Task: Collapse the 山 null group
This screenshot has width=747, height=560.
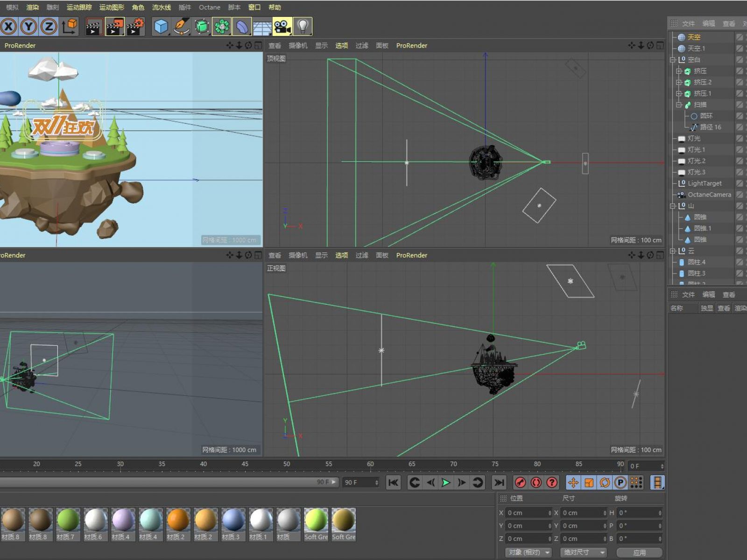Action: click(673, 206)
